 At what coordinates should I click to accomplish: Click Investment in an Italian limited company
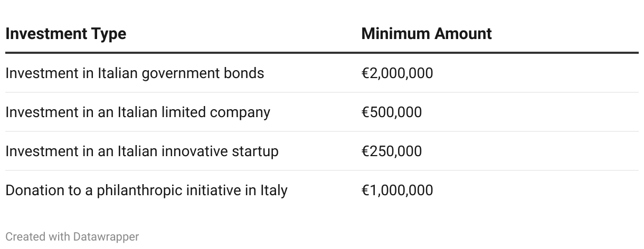pyautogui.click(x=138, y=112)
